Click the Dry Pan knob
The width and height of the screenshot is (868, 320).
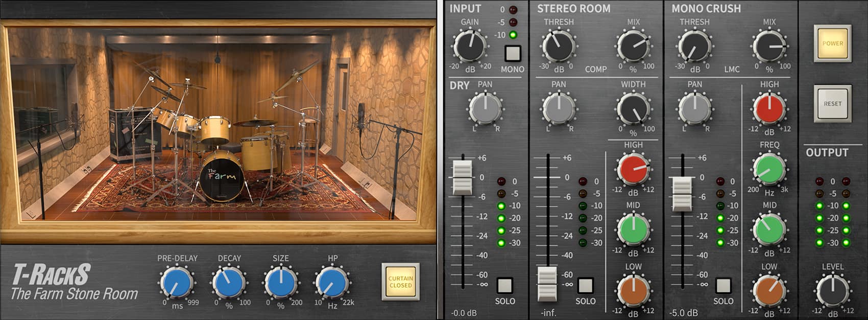click(485, 108)
